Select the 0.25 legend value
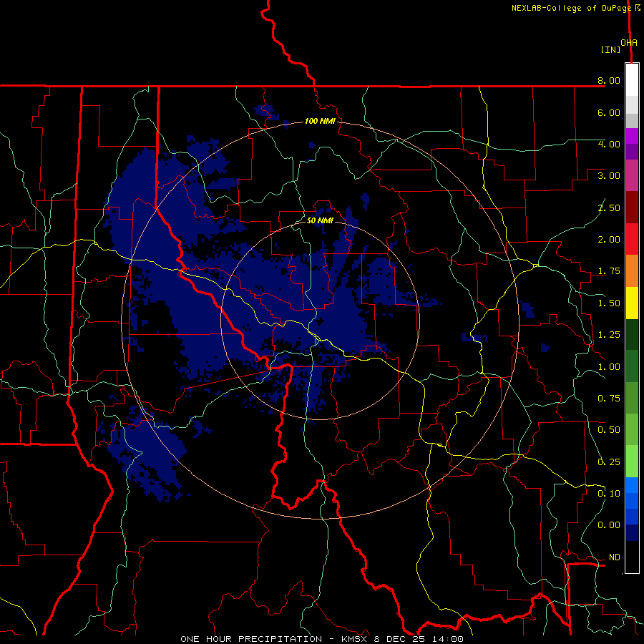 (x=609, y=462)
